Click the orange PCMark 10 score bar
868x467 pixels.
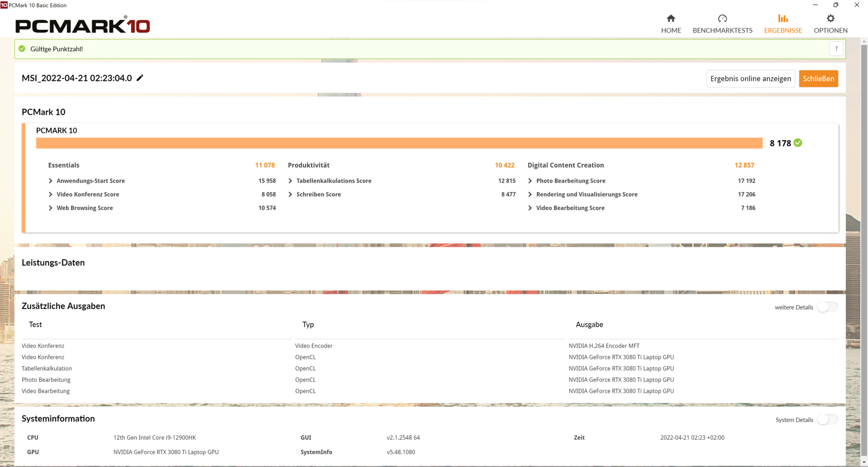click(x=399, y=143)
